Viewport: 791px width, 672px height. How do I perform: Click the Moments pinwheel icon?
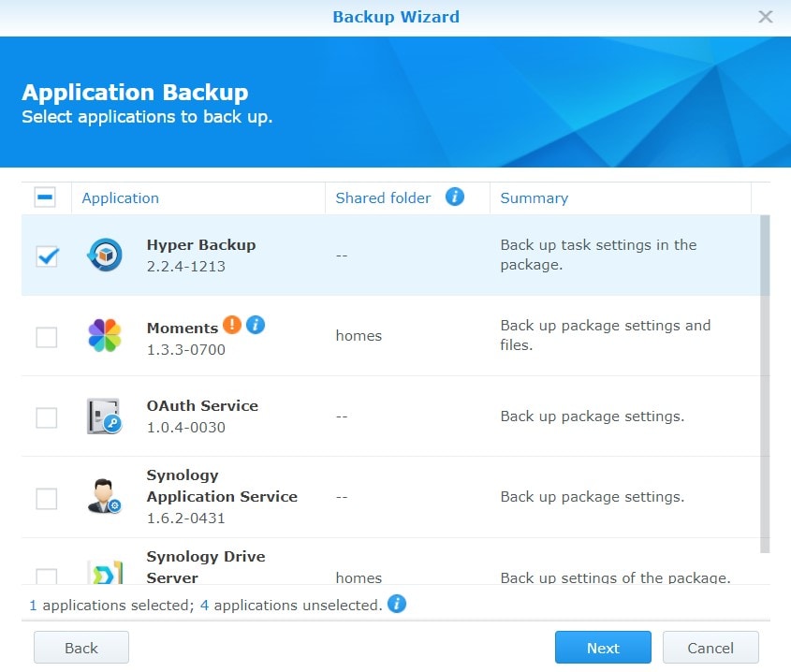(105, 335)
